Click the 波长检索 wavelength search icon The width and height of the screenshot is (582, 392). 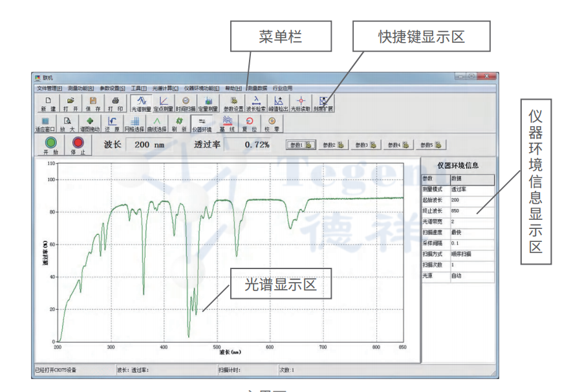pos(256,103)
